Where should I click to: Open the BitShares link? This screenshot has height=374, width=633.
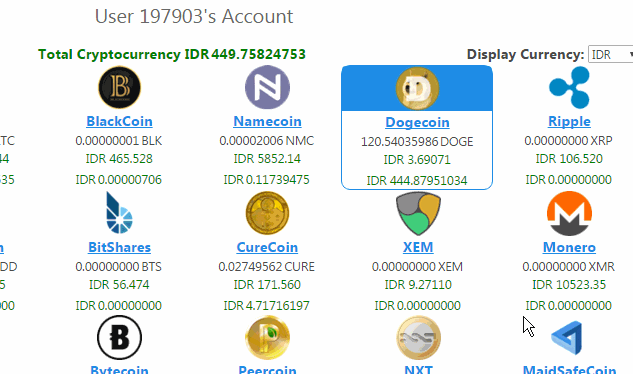(119, 247)
